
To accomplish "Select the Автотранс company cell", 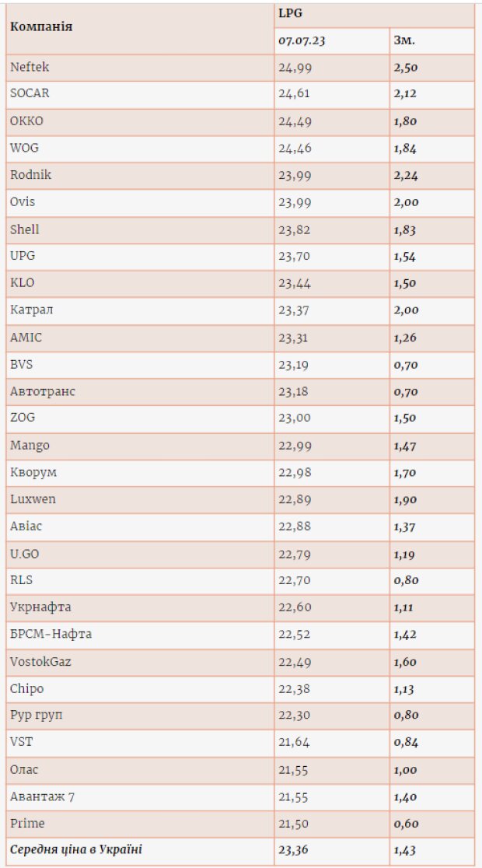I will coord(141,392).
